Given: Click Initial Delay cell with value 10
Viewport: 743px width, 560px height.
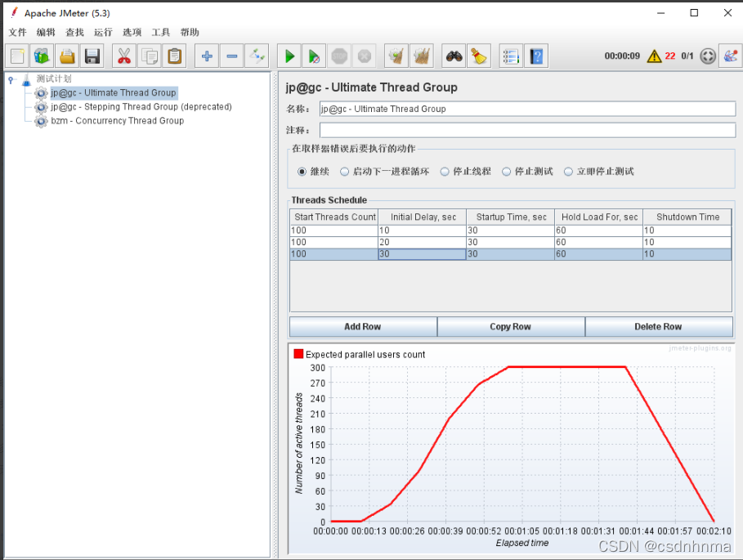Looking at the screenshot, I should tap(423, 231).
